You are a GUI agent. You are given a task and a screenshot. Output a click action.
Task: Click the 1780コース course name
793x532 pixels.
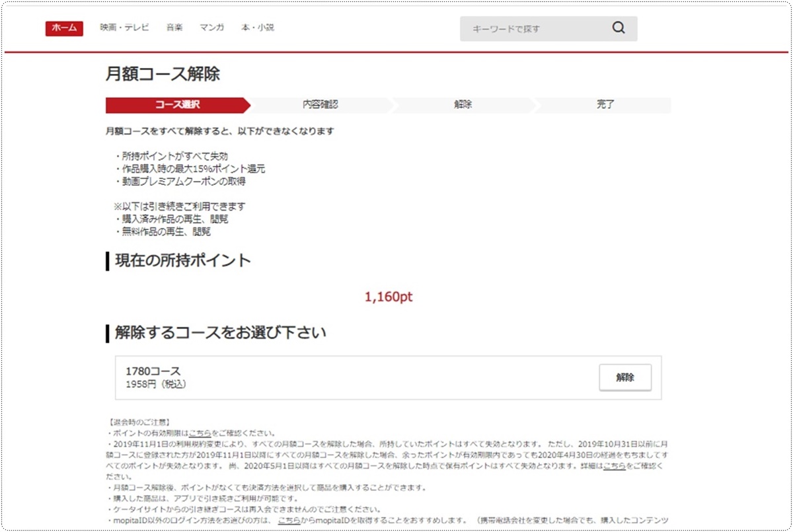[153, 371]
